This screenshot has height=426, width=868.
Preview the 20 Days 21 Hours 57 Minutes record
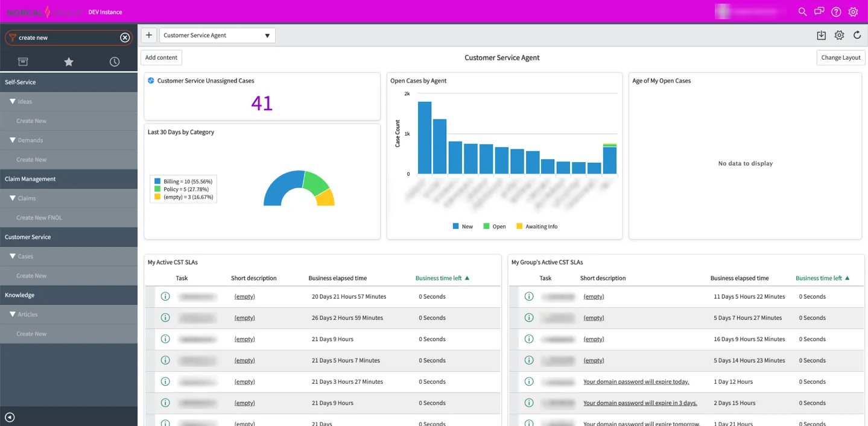coord(165,296)
